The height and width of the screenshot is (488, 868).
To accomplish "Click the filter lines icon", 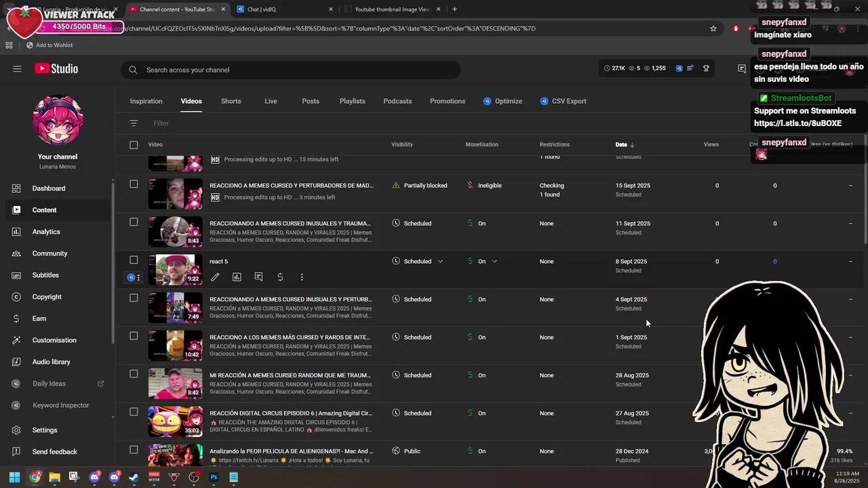I will (x=134, y=123).
